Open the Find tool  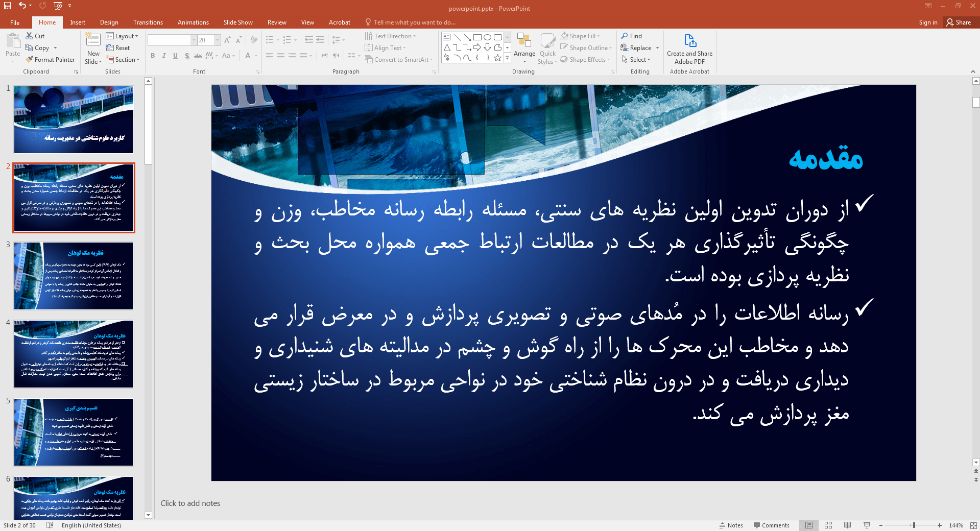631,36
